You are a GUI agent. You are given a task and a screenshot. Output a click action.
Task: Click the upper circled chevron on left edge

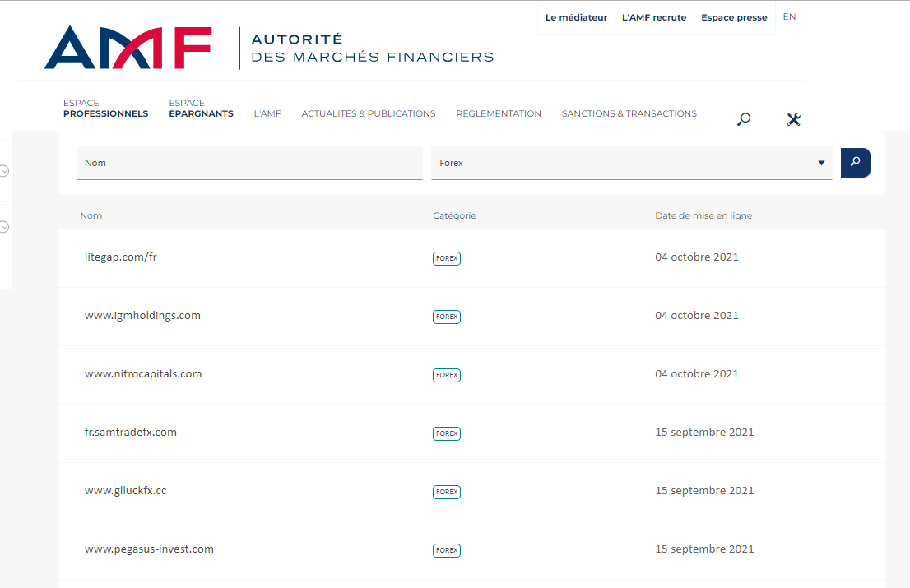coord(4,171)
